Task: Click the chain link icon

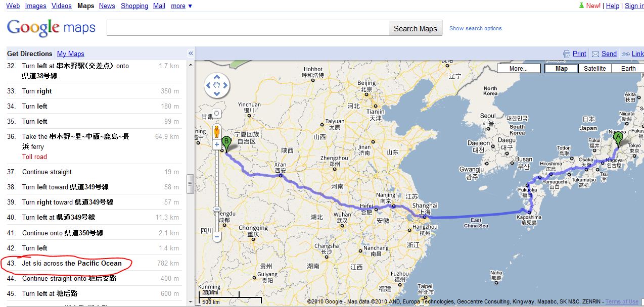Action: click(x=625, y=54)
